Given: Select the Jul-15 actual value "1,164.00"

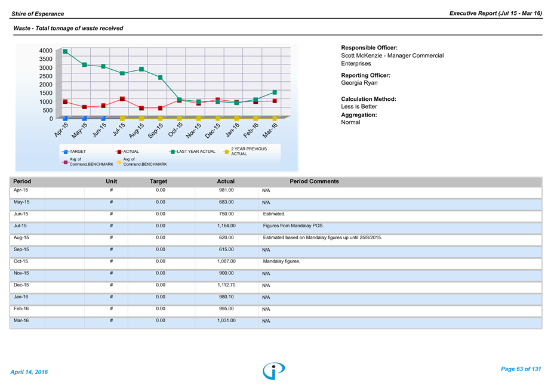Looking at the screenshot, I should [226, 226].
